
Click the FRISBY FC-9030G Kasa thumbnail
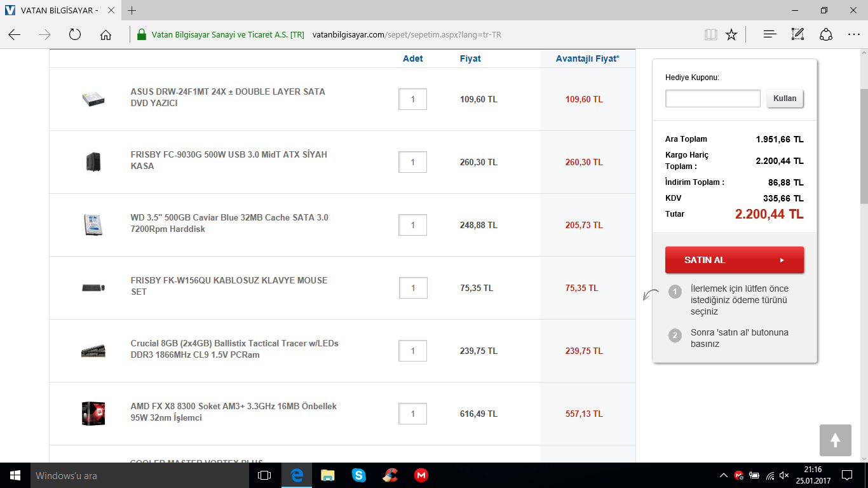(93, 162)
